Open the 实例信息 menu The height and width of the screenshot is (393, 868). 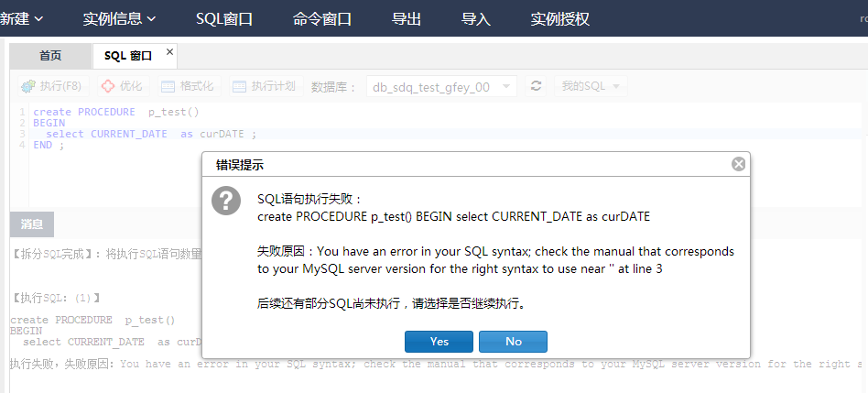(119, 18)
